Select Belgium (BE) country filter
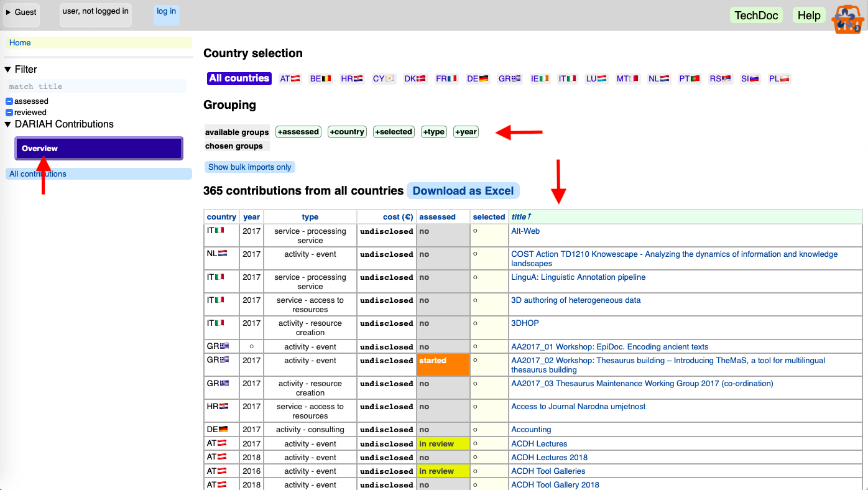This screenshot has width=868, height=490. point(320,78)
